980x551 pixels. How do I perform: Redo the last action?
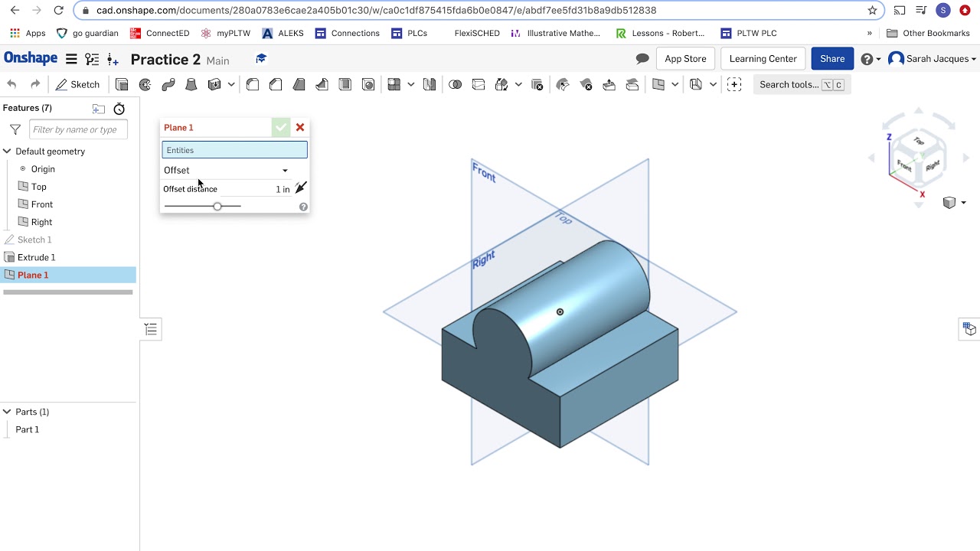(x=34, y=85)
